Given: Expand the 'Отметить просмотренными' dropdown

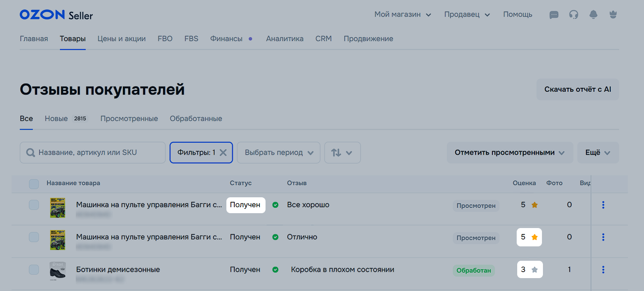Looking at the screenshot, I should click(x=510, y=153).
